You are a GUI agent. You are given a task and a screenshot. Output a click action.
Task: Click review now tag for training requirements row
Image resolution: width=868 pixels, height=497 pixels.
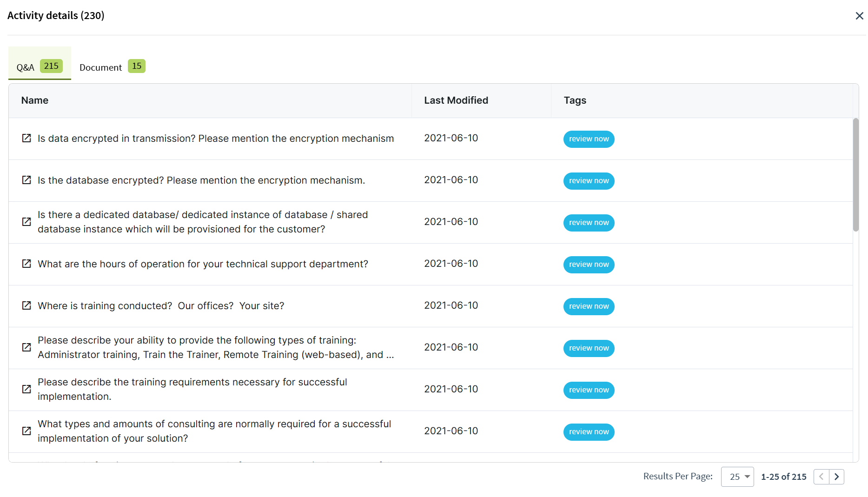[589, 390]
